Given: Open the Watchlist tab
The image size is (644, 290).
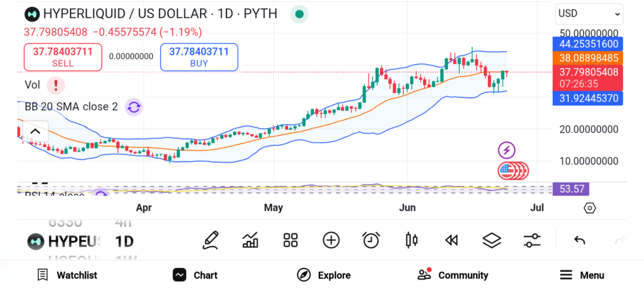Looking at the screenshot, I should click(67, 275).
